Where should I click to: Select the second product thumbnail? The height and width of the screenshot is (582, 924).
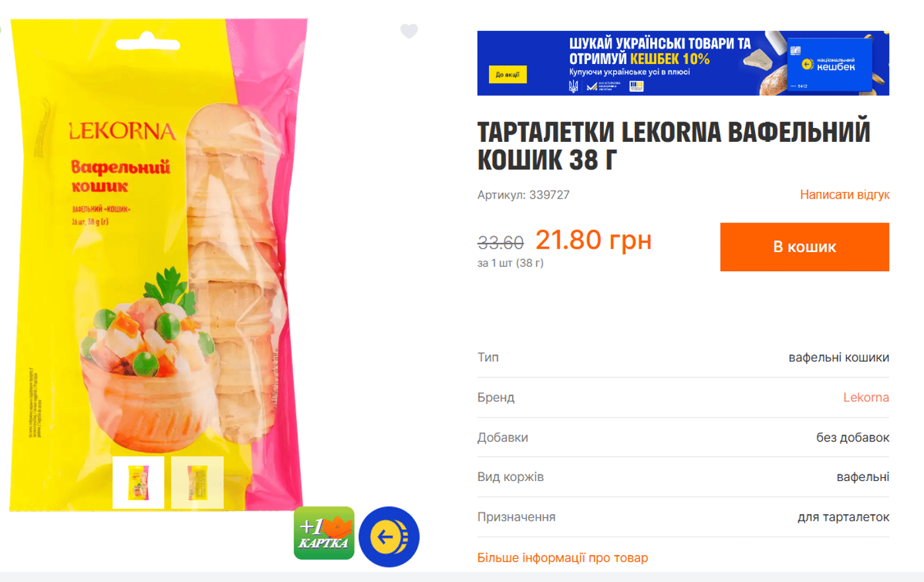(x=197, y=482)
